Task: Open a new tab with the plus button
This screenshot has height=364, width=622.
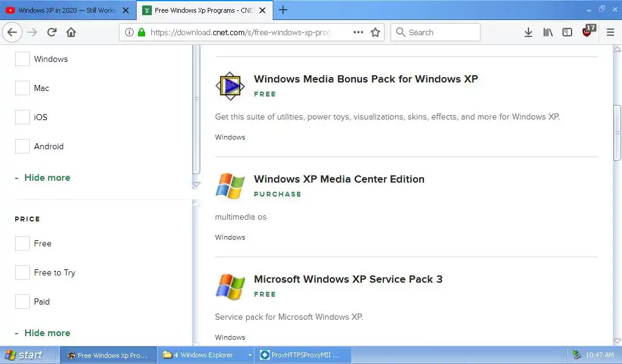Action: tap(283, 10)
